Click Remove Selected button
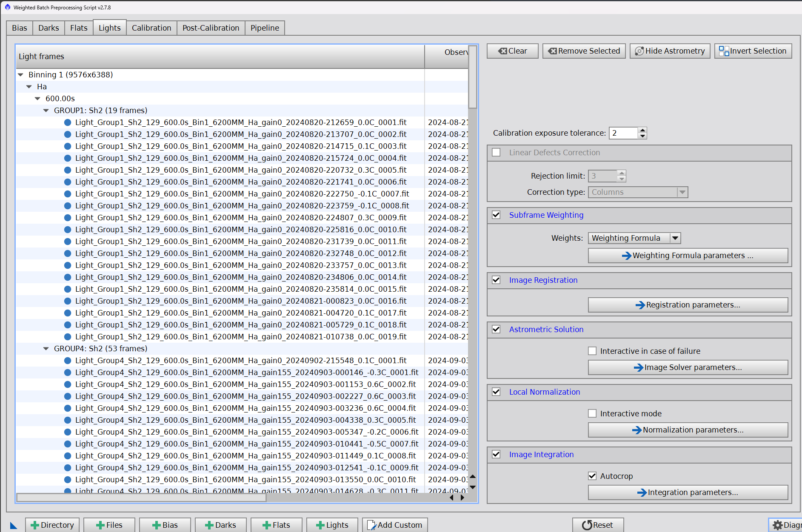The image size is (802, 532). [584, 51]
